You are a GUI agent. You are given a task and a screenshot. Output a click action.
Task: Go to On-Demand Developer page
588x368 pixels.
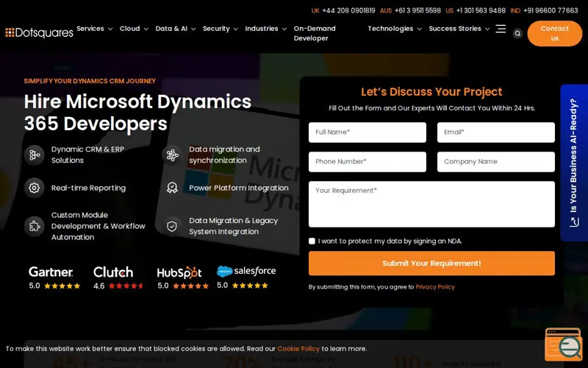click(315, 33)
